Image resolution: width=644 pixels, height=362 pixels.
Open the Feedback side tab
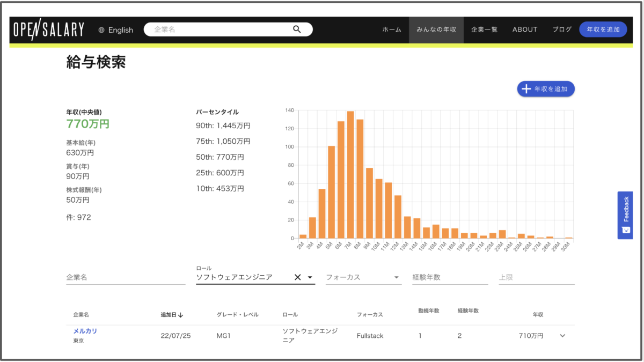pos(625,215)
